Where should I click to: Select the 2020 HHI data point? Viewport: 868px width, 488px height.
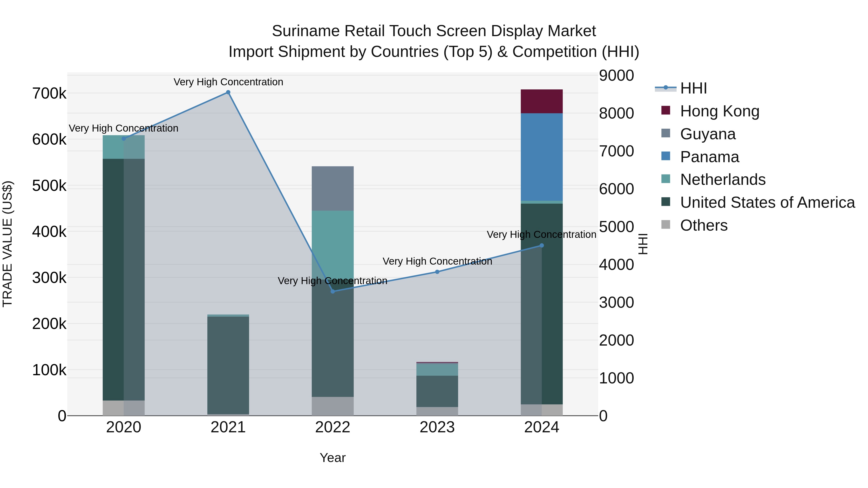tap(124, 138)
